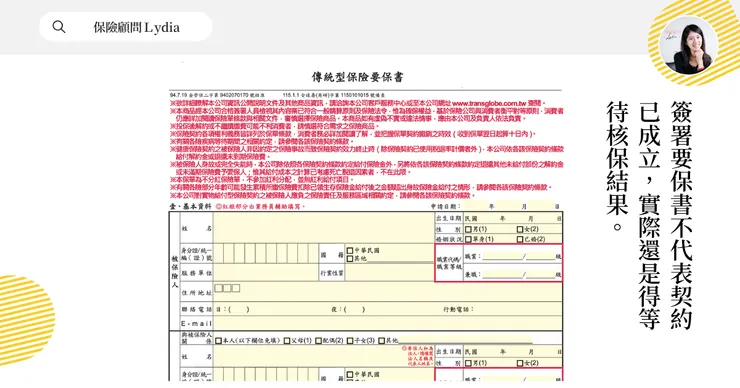Click the insured's 出生日期 birthdate field

tap(513, 219)
